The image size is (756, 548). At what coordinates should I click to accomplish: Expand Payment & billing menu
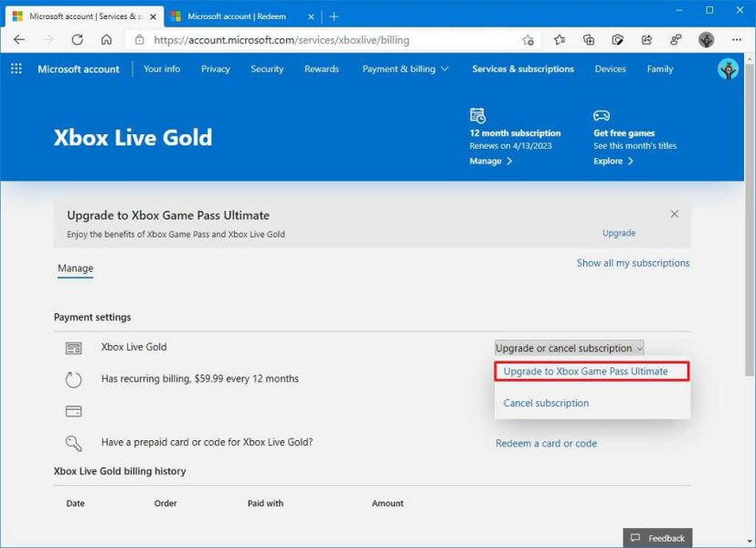[x=406, y=68]
